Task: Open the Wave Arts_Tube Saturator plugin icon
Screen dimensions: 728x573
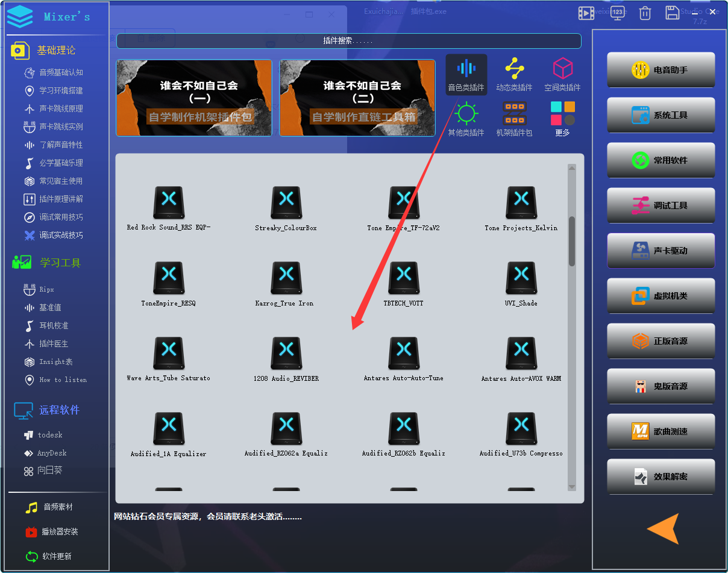Action: tap(169, 353)
